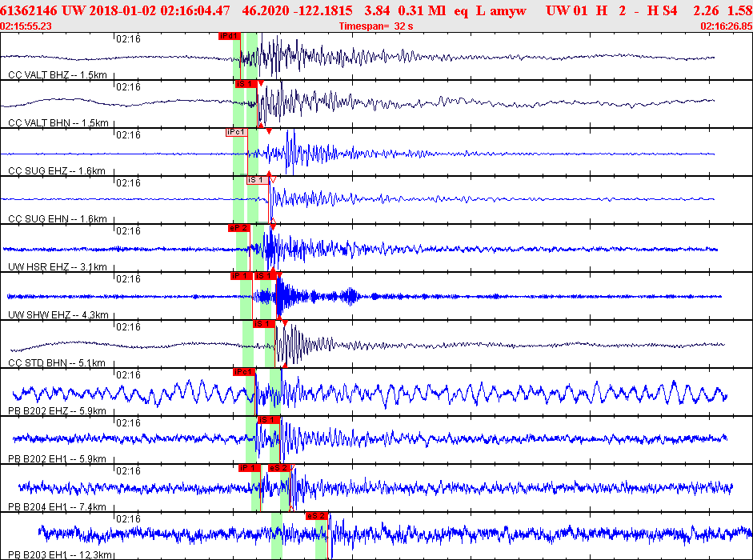The height and width of the screenshot is (560, 753).
Task: Click the channel label PB B203 EH1 -- 12.3km
Action: [60, 555]
